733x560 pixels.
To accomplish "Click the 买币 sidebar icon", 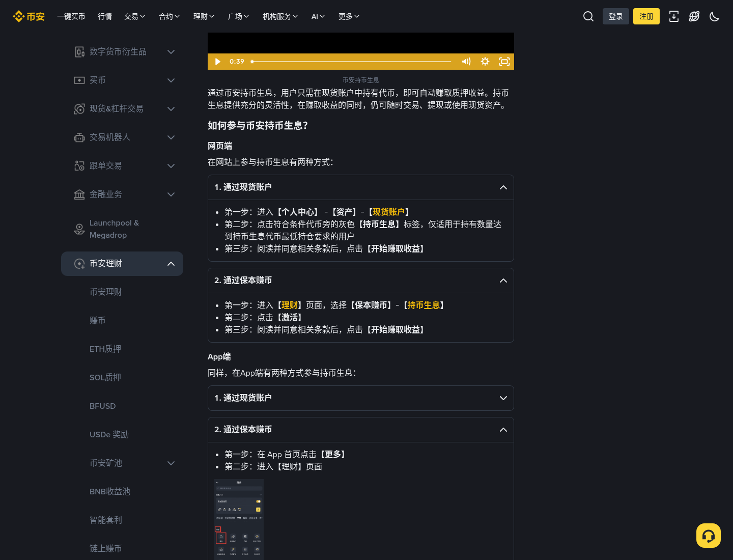I will tap(79, 80).
